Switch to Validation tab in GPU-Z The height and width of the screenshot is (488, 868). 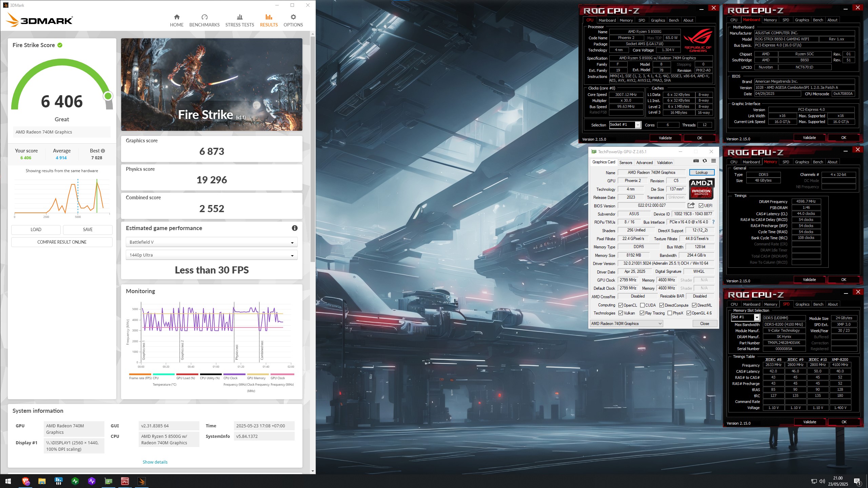click(x=665, y=163)
